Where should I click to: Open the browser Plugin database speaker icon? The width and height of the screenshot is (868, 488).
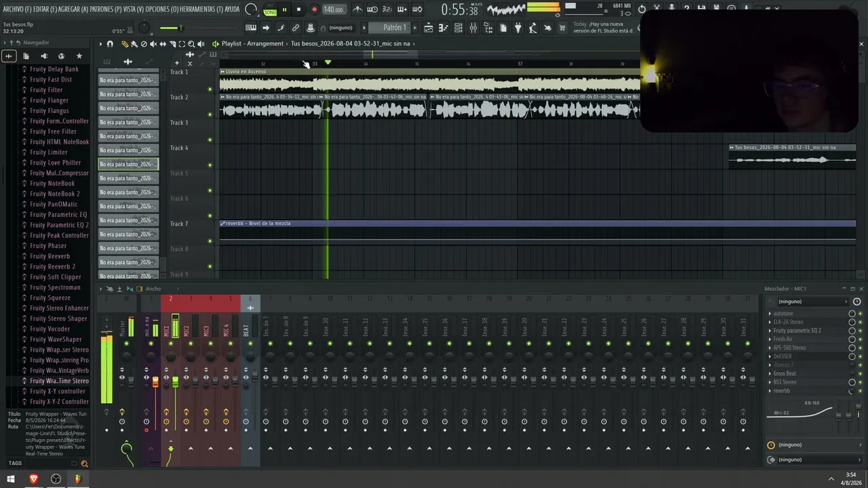[x=44, y=56]
